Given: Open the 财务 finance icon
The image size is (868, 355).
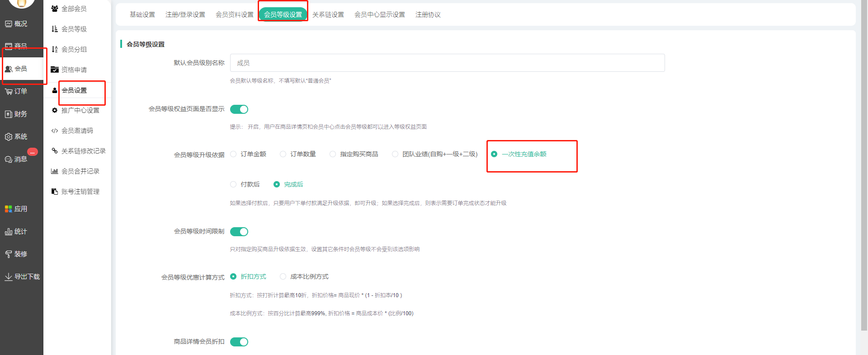Looking at the screenshot, I should point(9,114).
